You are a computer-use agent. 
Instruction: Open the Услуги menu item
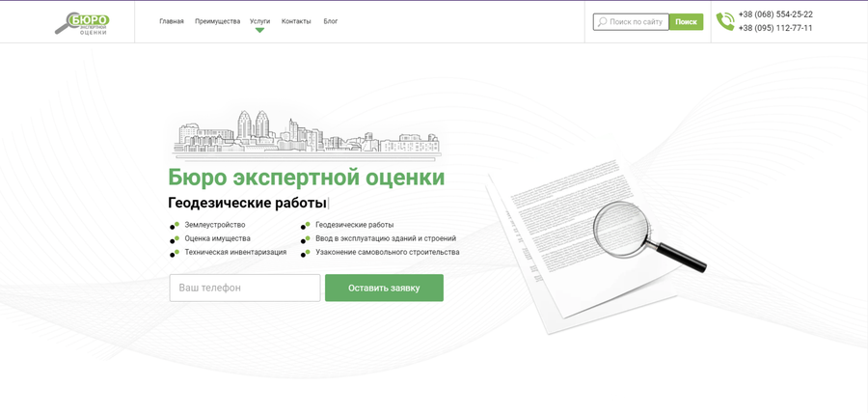point(260,21)
